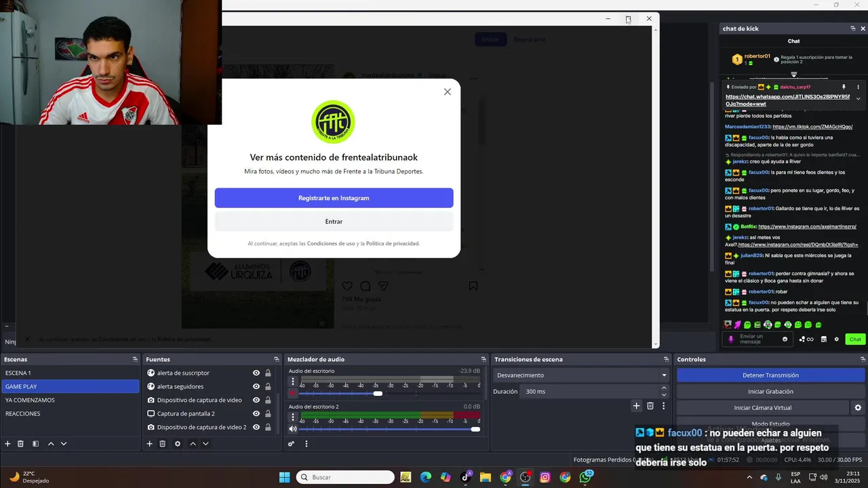Click Iniciar Cámara Virtual button
The image size is (868, 488).
763,407
